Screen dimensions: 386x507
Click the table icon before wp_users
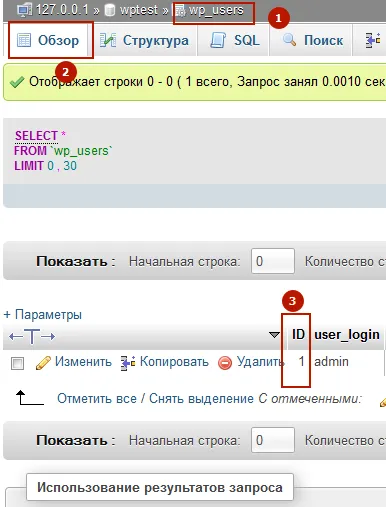pos(180,11)
